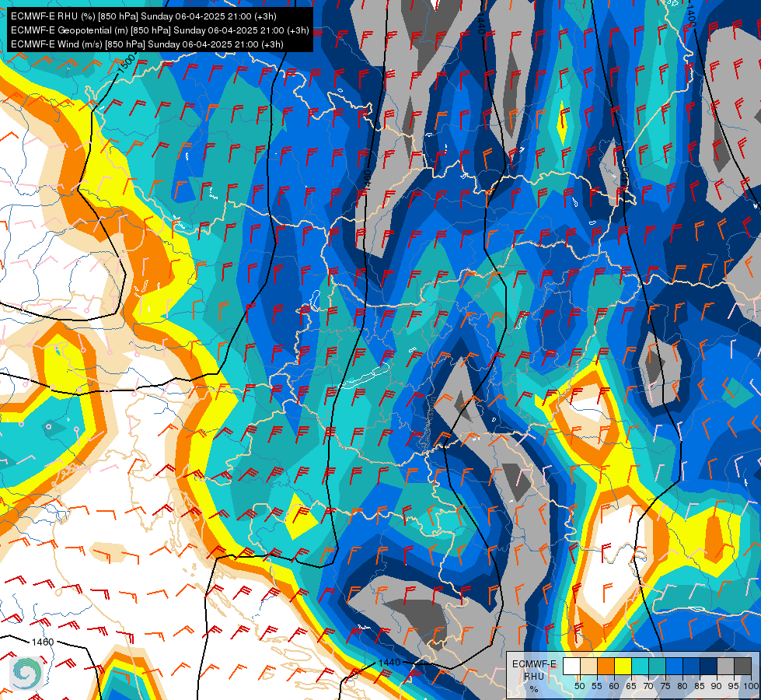
Task: Pick the light gray 90–95 legend swatch
Action: tap(725, 666)
